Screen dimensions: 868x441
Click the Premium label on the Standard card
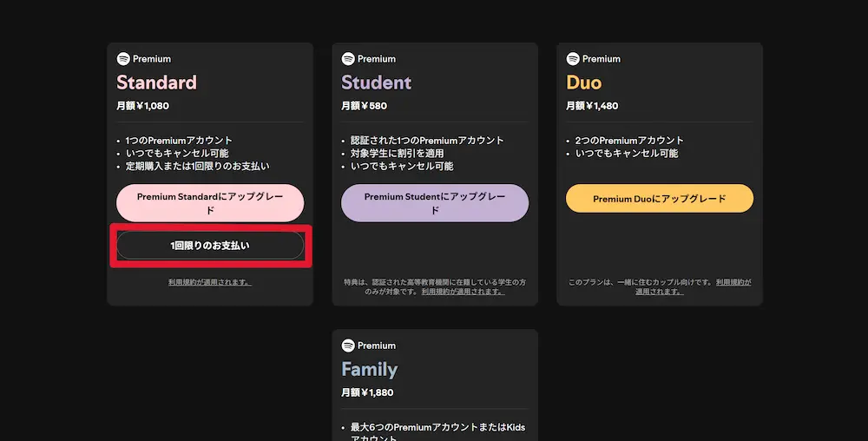[x=152, y=59]
